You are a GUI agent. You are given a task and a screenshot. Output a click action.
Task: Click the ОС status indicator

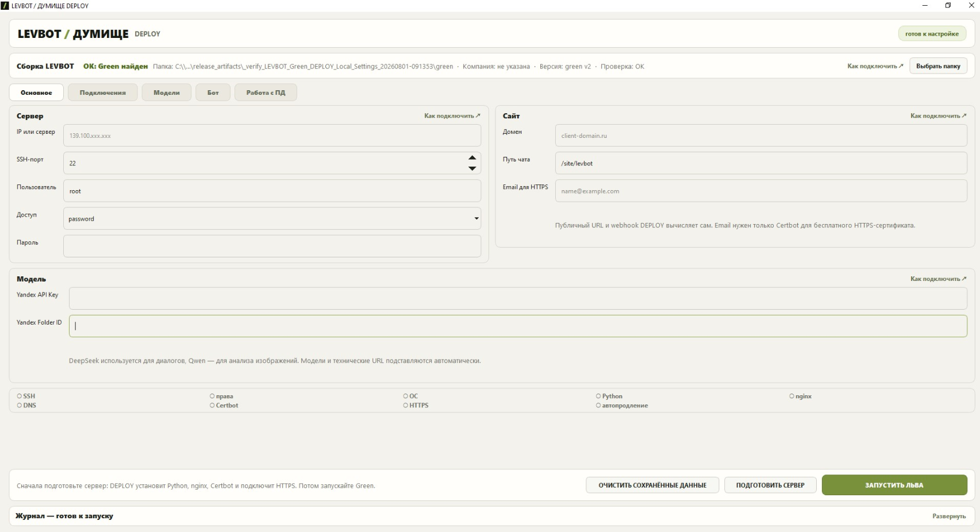(x=410, y=396)
